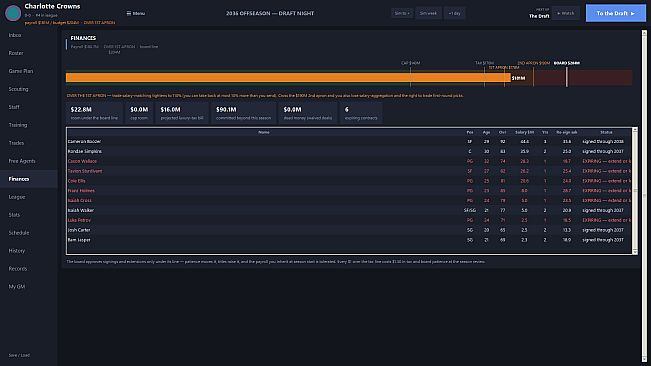
Task: Click the contracts table vertical scrollbar
Action: tap(634, 191)
